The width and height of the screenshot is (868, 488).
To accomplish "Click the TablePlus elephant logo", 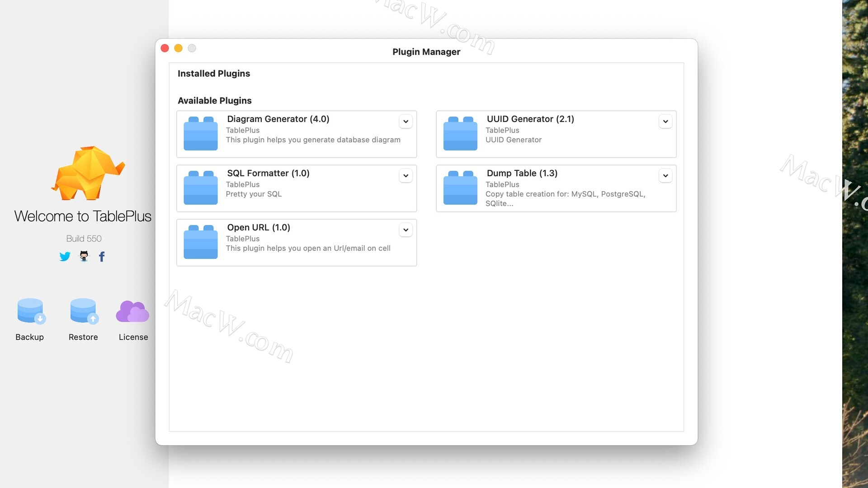I will (88, 173).
